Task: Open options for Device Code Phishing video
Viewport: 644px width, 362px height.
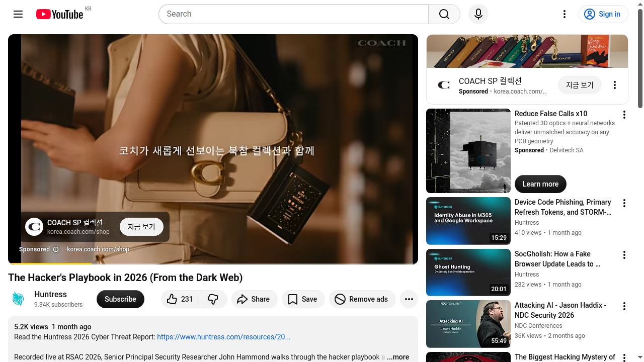Action: (x=624, y=203)
